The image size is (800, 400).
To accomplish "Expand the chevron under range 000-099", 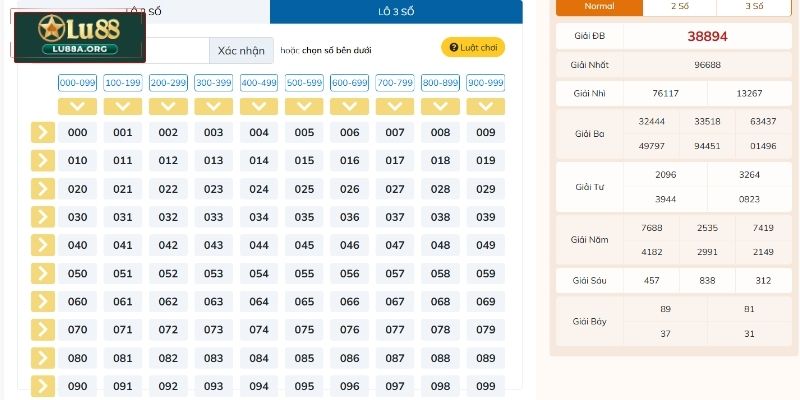I will pos(77,106).
